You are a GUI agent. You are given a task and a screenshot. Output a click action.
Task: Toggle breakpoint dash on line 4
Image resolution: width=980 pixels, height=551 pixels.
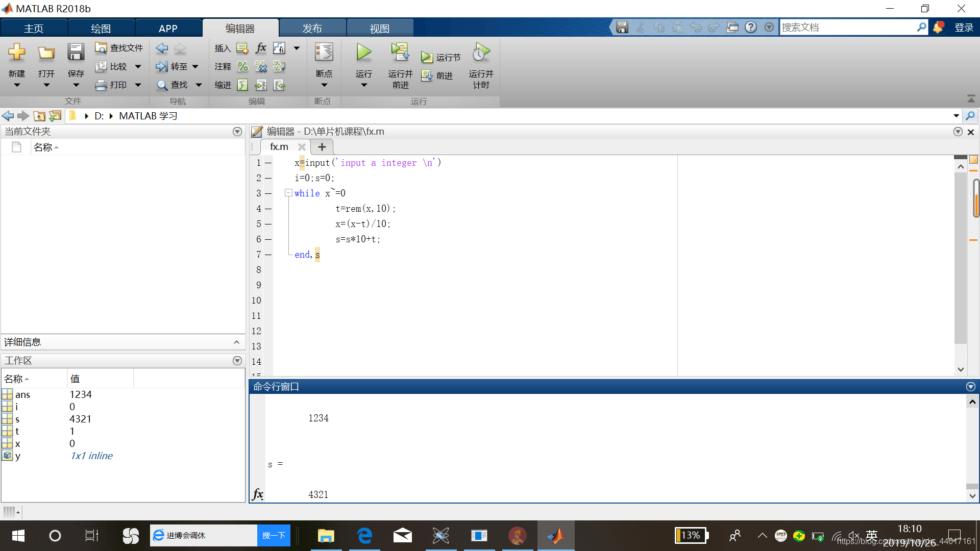pyautogui.click(x=268, y=209)
